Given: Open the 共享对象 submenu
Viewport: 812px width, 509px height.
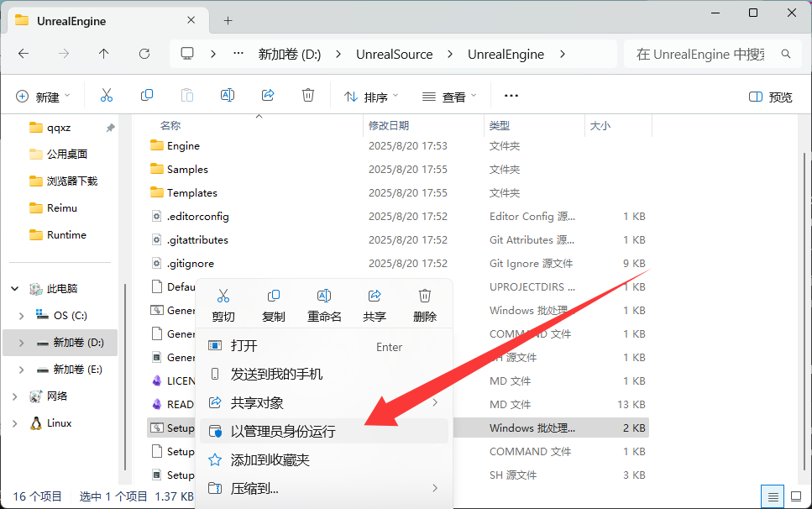Looking at the screenshot, I should tap(323, 403).
